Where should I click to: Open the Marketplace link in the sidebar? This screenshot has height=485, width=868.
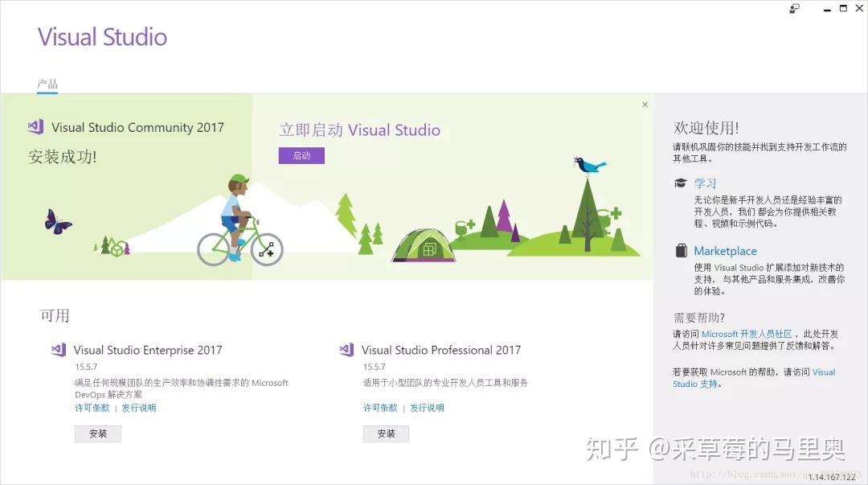pyautogui.click(x=724, y=250)
